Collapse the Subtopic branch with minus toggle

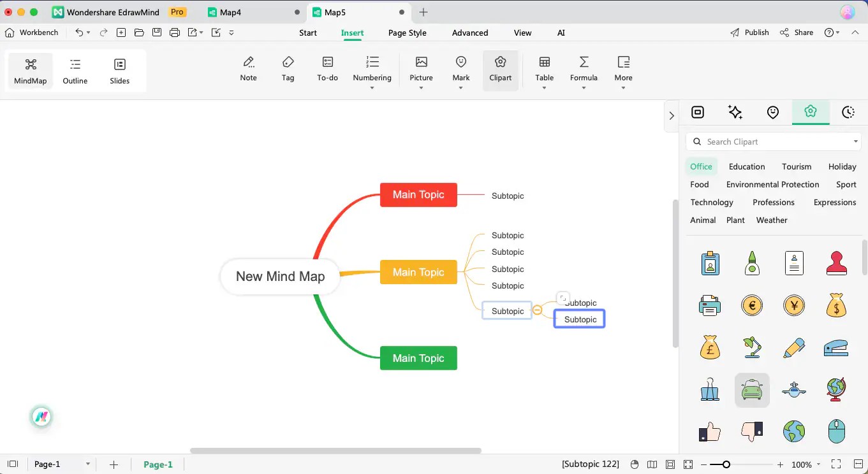click(x=538, y=310)
